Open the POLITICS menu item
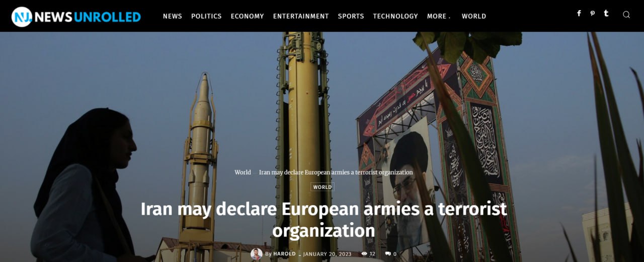 [206, 16]
